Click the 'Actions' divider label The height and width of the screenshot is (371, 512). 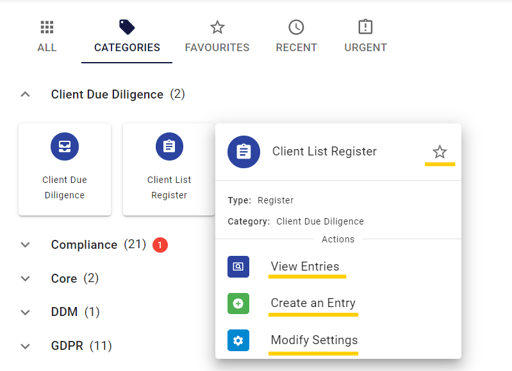click(338, 239)
